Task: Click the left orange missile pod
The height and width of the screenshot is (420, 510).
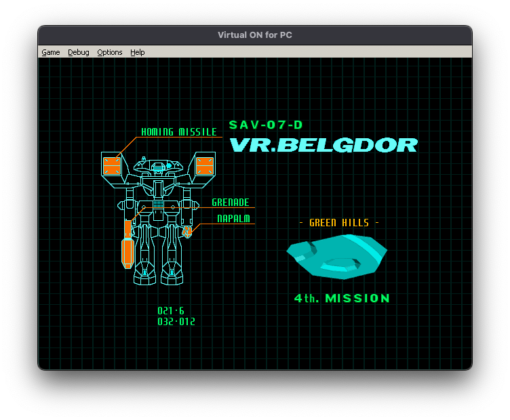Action: coord(112,166)
